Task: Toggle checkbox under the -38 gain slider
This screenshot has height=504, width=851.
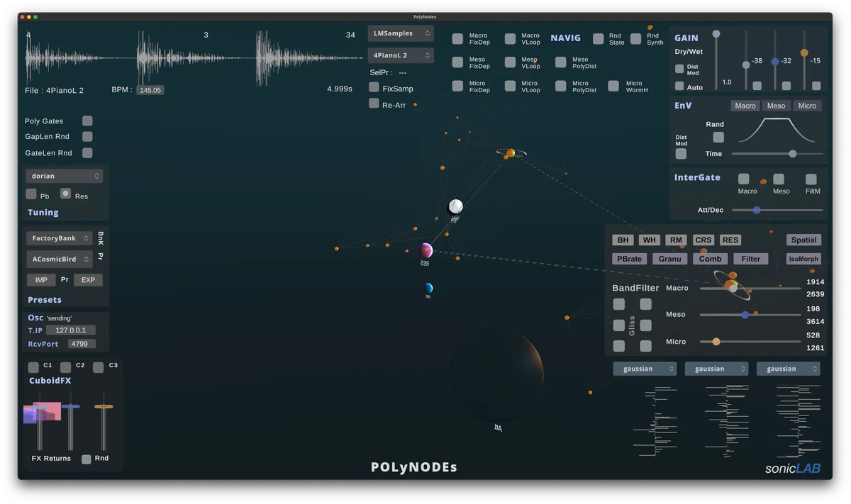Action: pos(757,86)
